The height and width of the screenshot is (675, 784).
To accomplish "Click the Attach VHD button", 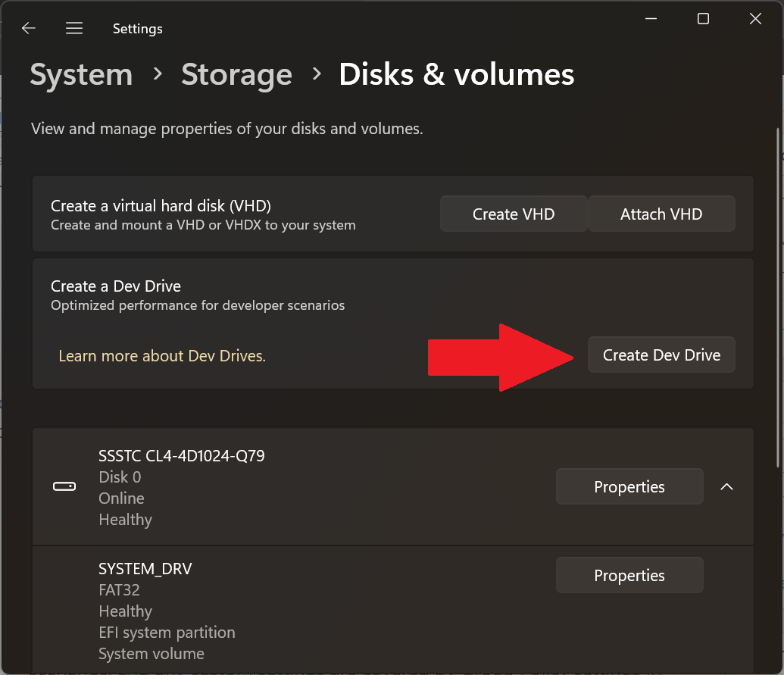I will pos(661,214).
